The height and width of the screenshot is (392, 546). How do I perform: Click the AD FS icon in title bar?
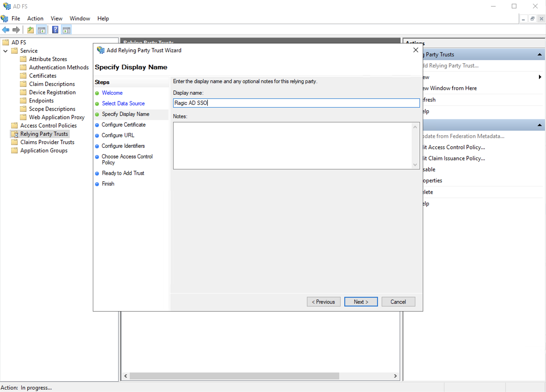(7, 6)
